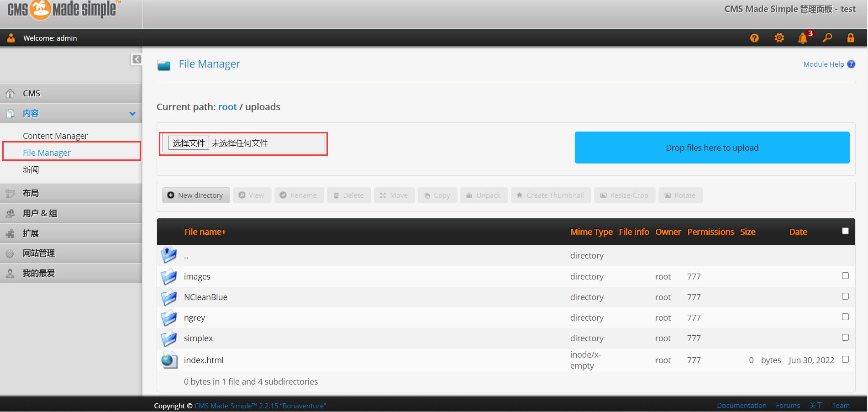The height and width of the screenshot is (412, 868).
Task: Click the Move toolbar button
Action: 395,195
